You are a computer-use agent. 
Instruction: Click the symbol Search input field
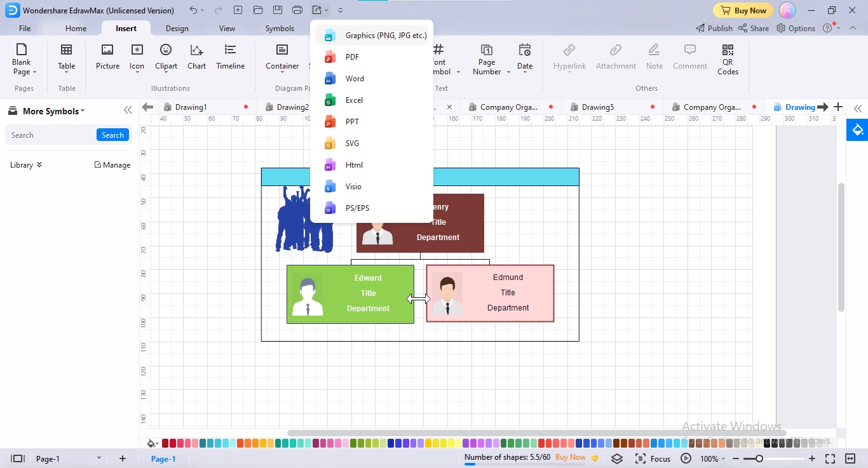[x=51, y=135]
